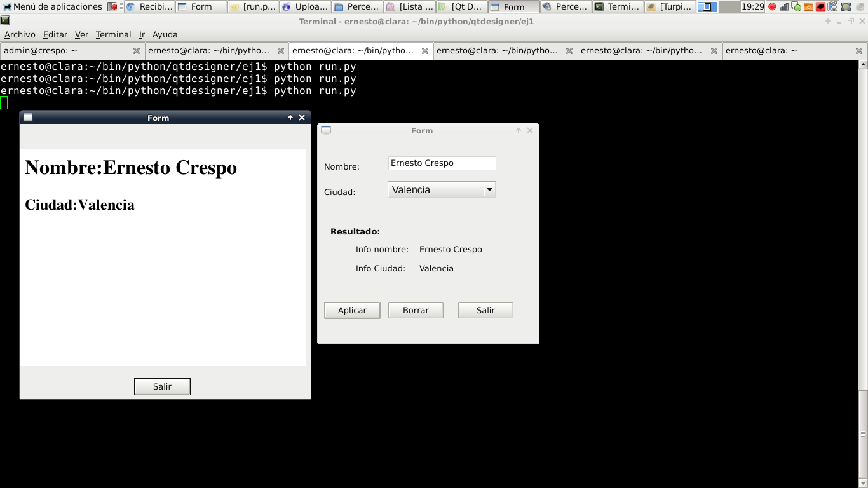Click the small Form dialog window icon
This screenshot has height=488, width=868.
(326, 130)
